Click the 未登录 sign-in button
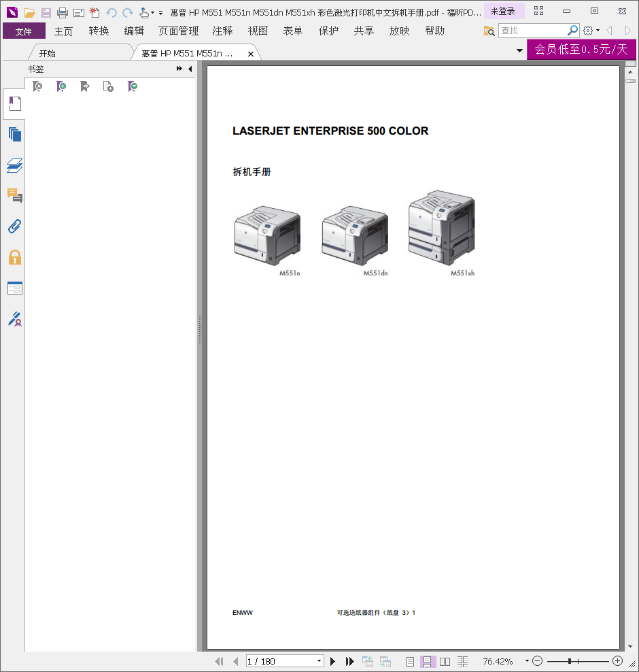Viewport: 639px width, 672px height. point(504,11)
